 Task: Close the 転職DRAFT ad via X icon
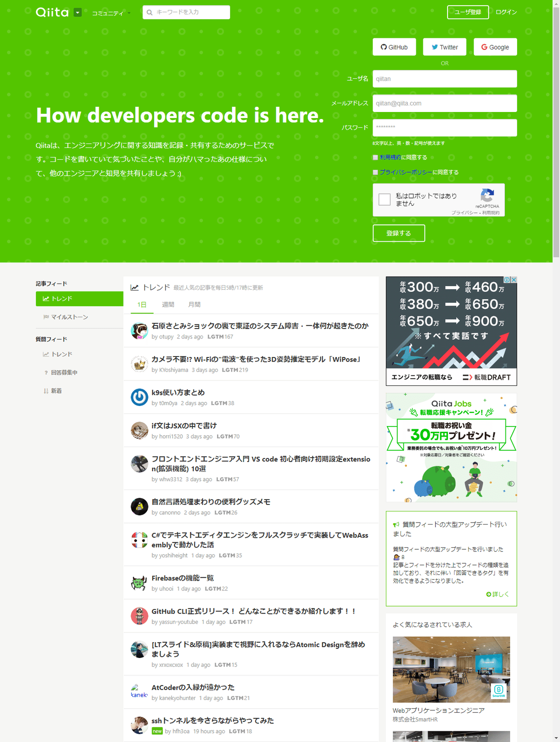click(514, 280)
